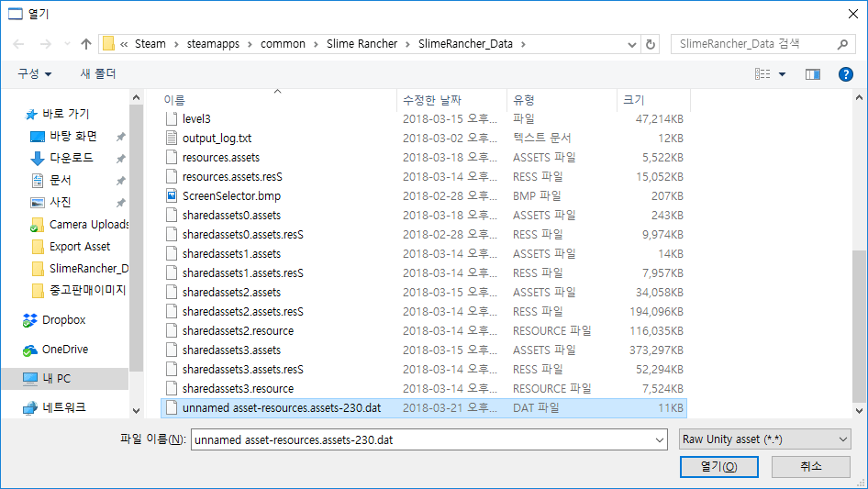Viewport: 868px width, 489px height.
Task: Toggle the preview pane
Action: tap(813, 74)
